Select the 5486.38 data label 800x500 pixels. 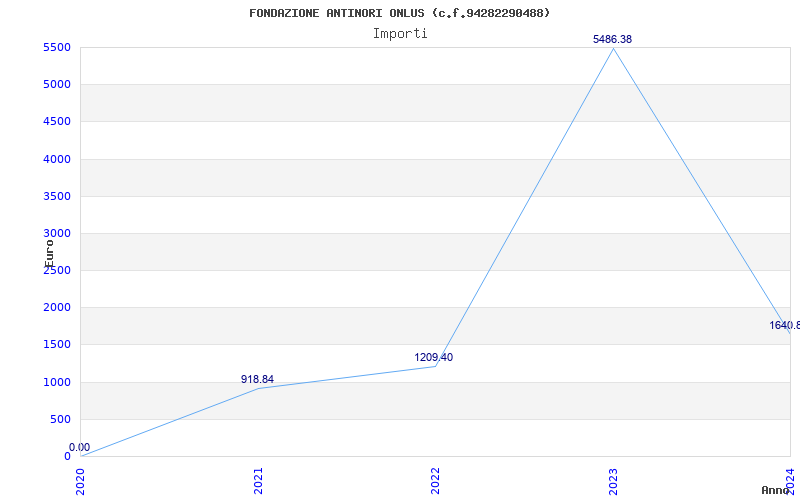click(x=612, y=39)
